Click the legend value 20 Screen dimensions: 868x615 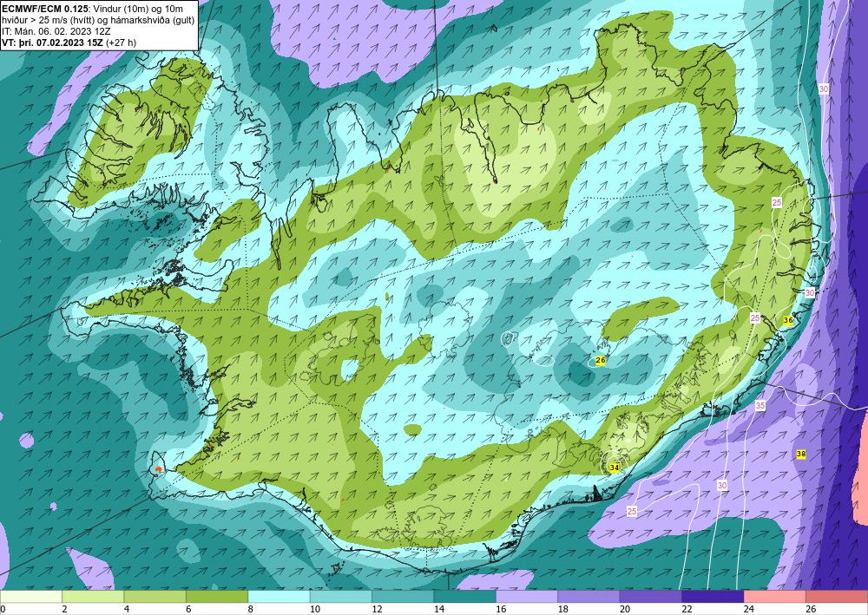(x=625, y=609)
